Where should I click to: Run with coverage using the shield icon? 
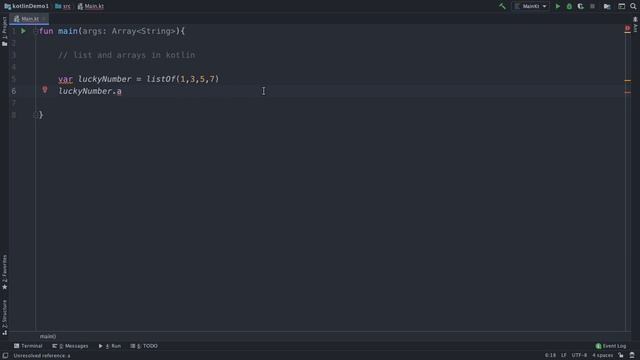[580, 6]
